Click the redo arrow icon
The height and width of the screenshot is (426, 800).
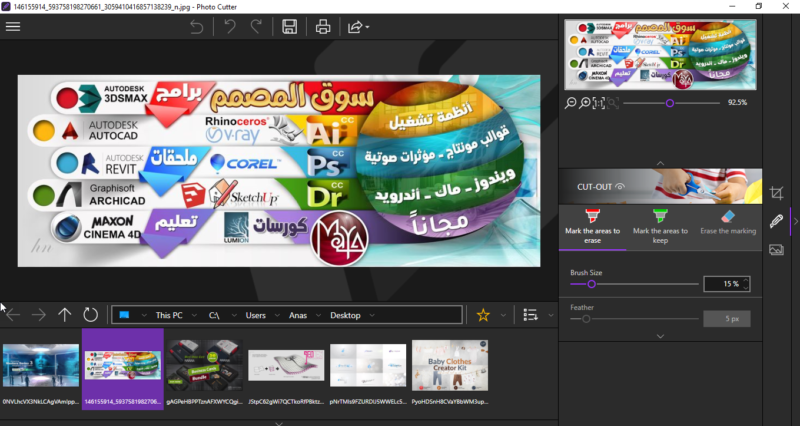click(256, 26)
